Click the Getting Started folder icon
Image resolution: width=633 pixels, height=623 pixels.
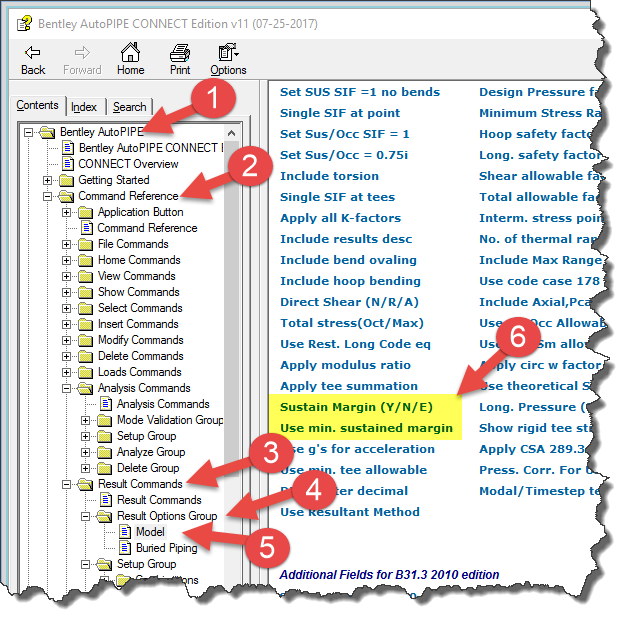pos(66,180)
